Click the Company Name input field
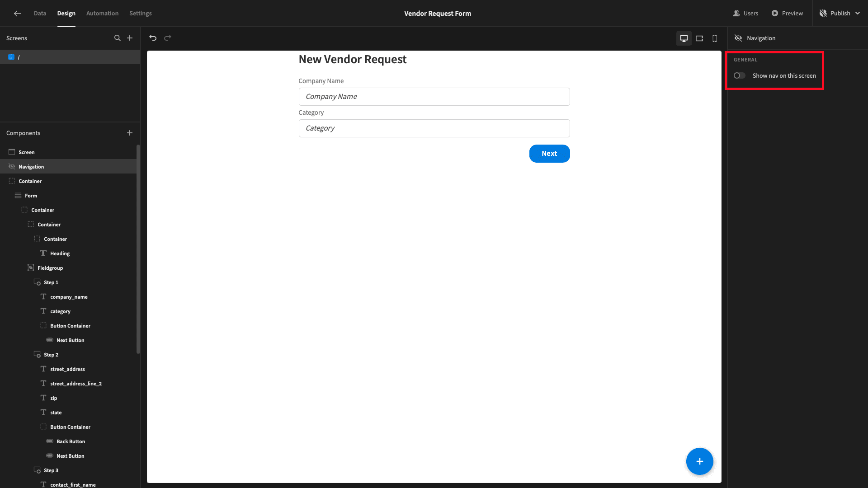This screenshot has height=488, width=868. click(434, 96)
